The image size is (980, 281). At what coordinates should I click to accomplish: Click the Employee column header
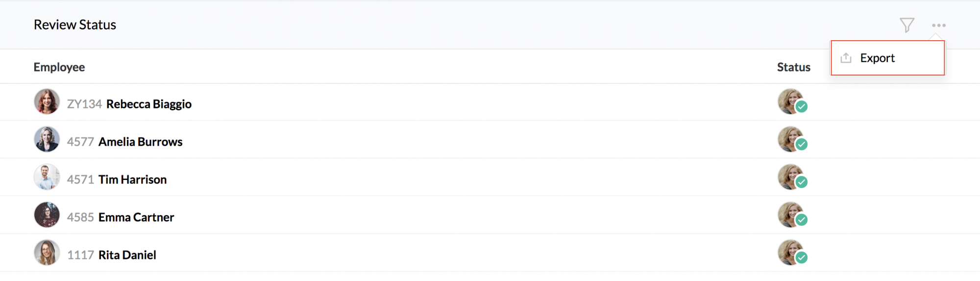tap(59, 67)
